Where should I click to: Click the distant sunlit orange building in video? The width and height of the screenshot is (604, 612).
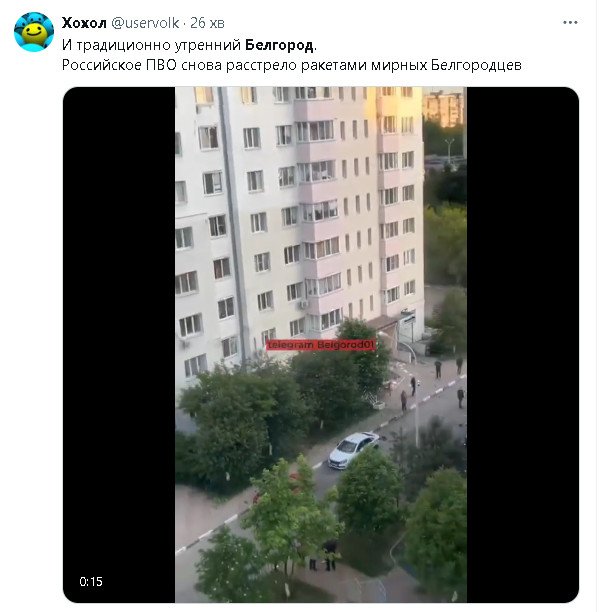pyautogui.click(x=443, y=109)
